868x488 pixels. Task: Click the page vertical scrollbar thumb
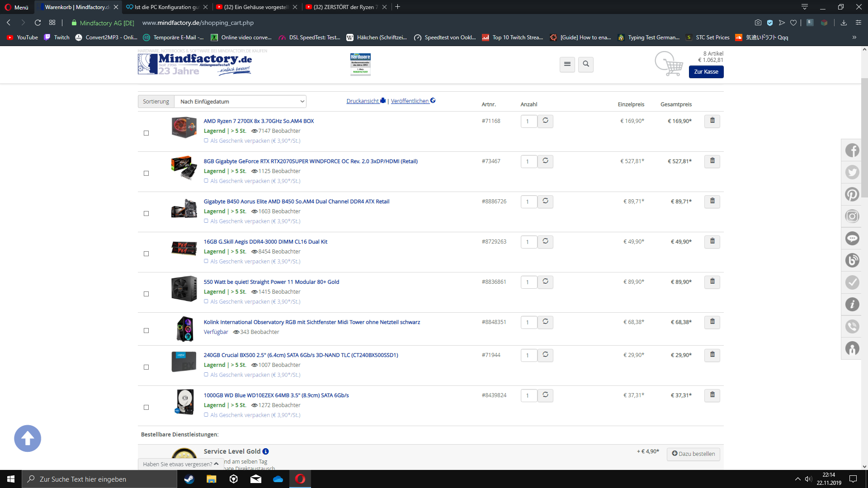click(864, 138)
